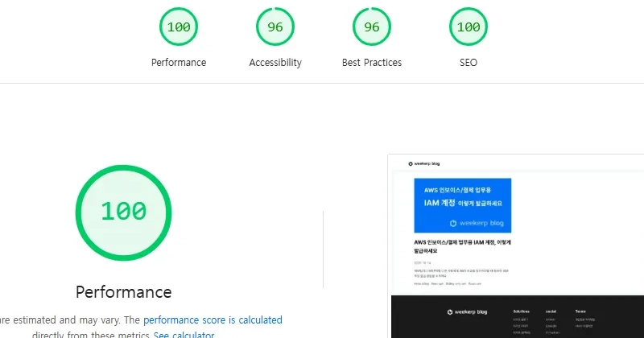Click the 'social' footer column heading
This screenshot has width=644, height=338.
(551, 311)
